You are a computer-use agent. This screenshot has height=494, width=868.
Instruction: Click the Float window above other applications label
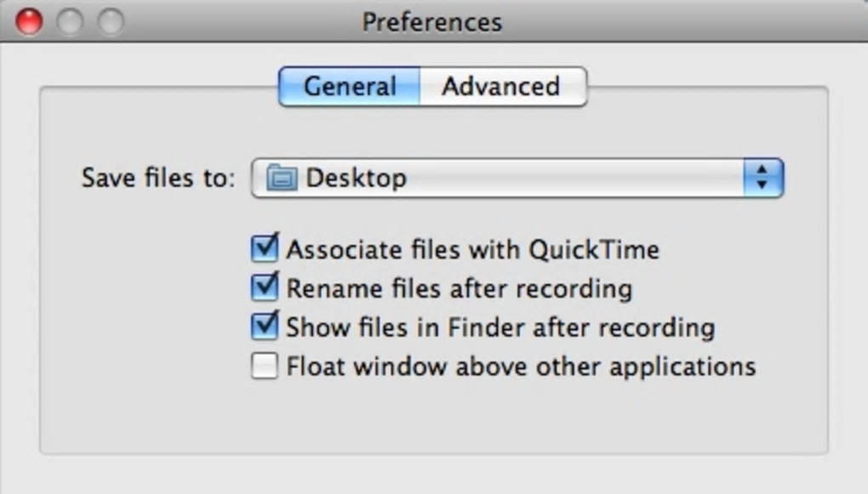pos(521,366)
